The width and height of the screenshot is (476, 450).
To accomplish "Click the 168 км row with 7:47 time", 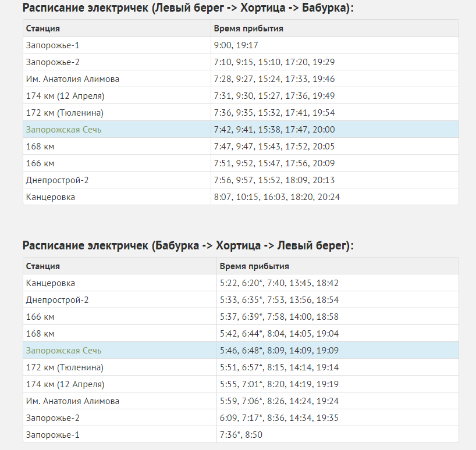I will point(241,146).
